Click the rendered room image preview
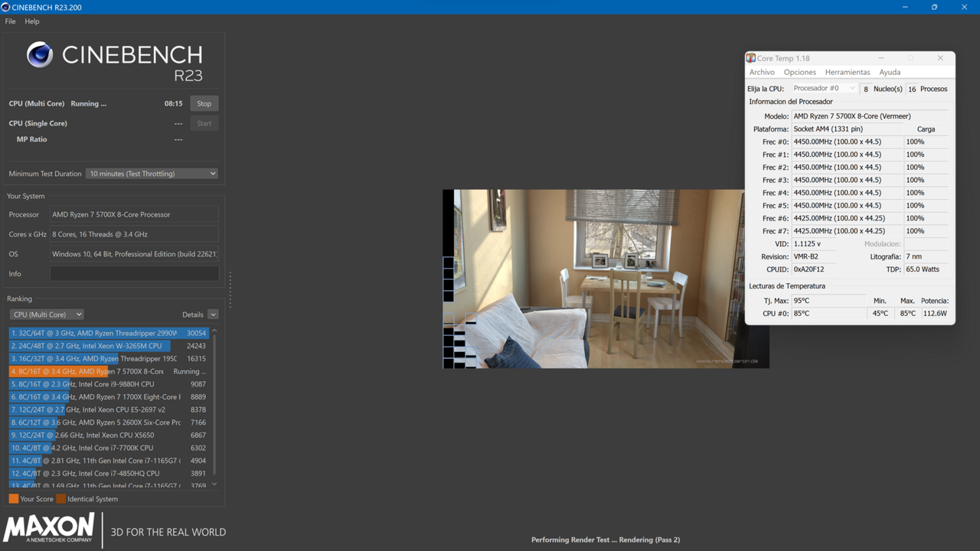 pyautogui.click(x=606, y=279)
